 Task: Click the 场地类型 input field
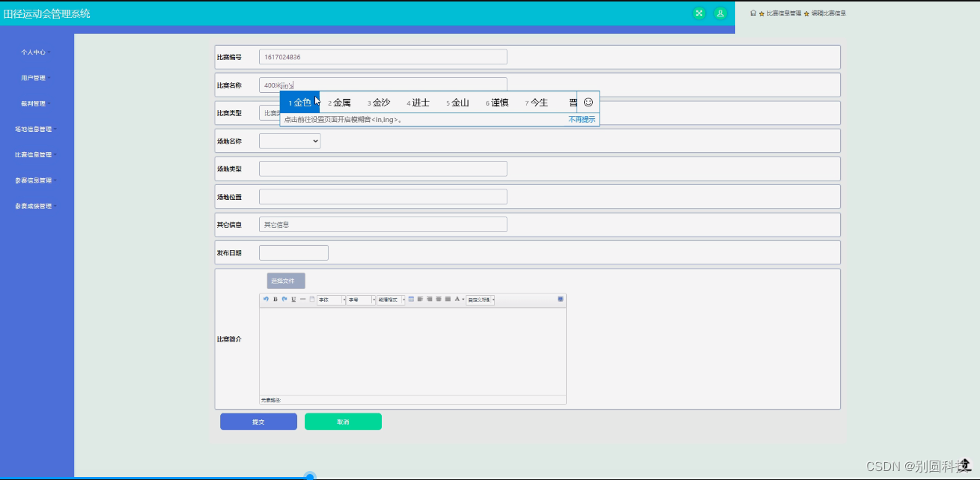point(383,168)
